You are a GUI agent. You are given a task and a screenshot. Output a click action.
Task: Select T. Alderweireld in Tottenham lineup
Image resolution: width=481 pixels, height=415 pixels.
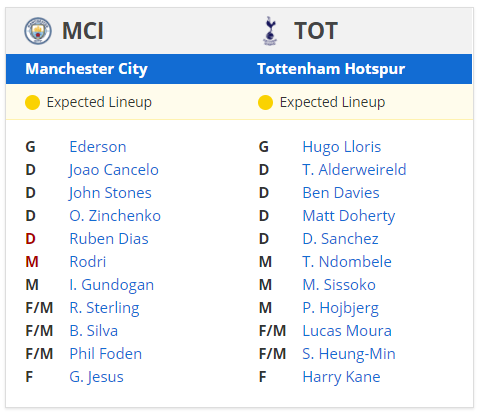coord(354,170)
